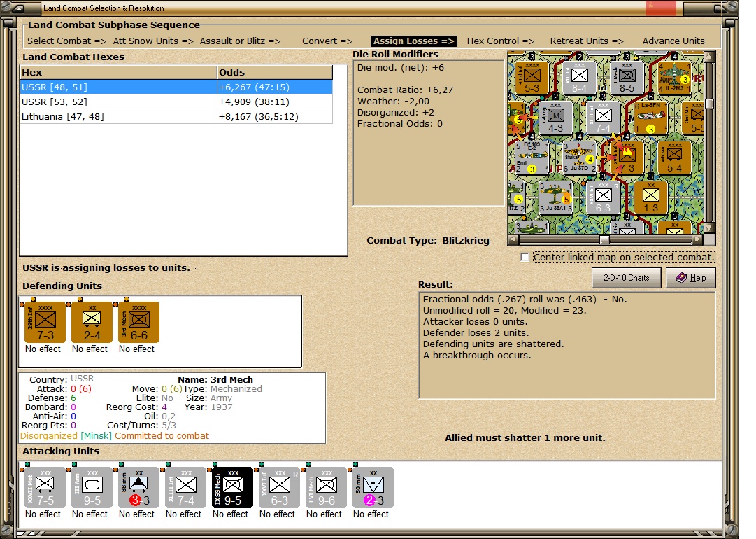Screen dimensions: 756x539
Task: Click the Hex Control subphase step
Action: 501,41
